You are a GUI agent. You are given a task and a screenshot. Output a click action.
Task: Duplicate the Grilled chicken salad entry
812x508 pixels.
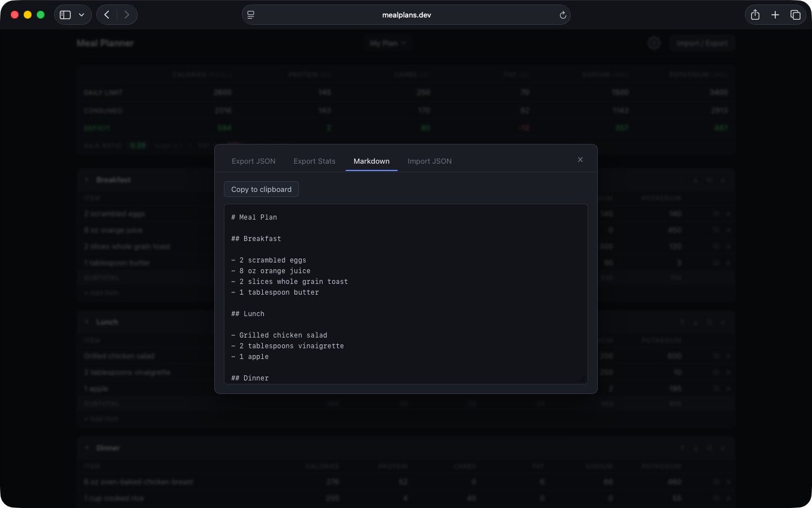coord(715,356)
